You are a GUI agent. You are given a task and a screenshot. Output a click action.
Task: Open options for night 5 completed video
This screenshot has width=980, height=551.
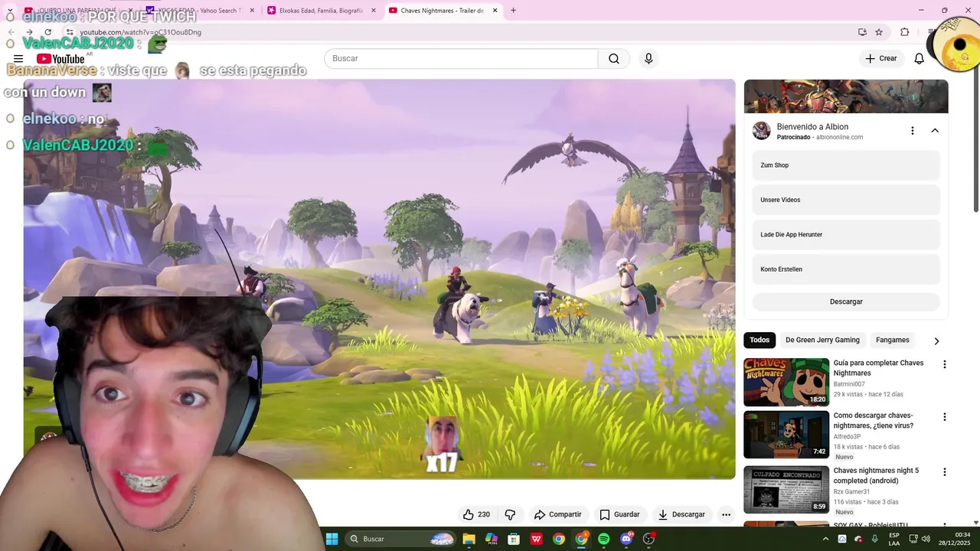[x=944, y=472]
